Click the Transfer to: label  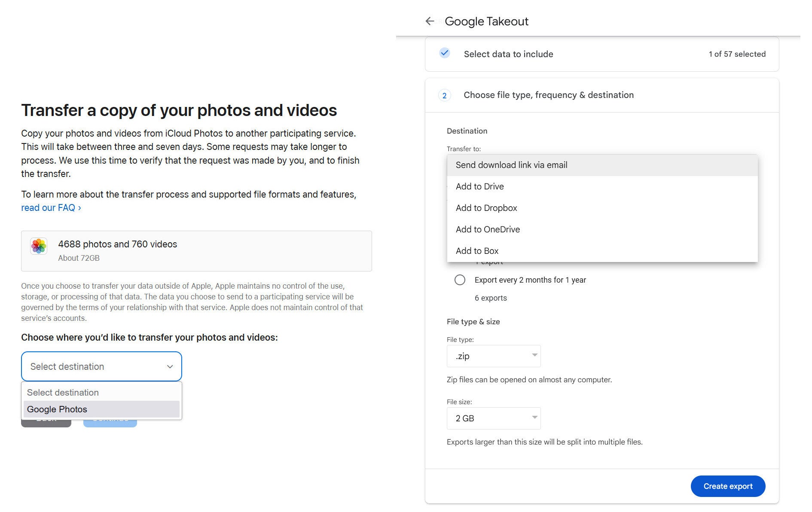464,149
